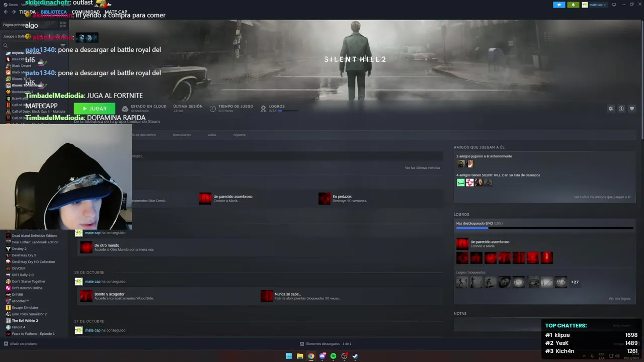Toggle library grid view icon
Viewport: 644px width, 362px height.
click(63, 24)
